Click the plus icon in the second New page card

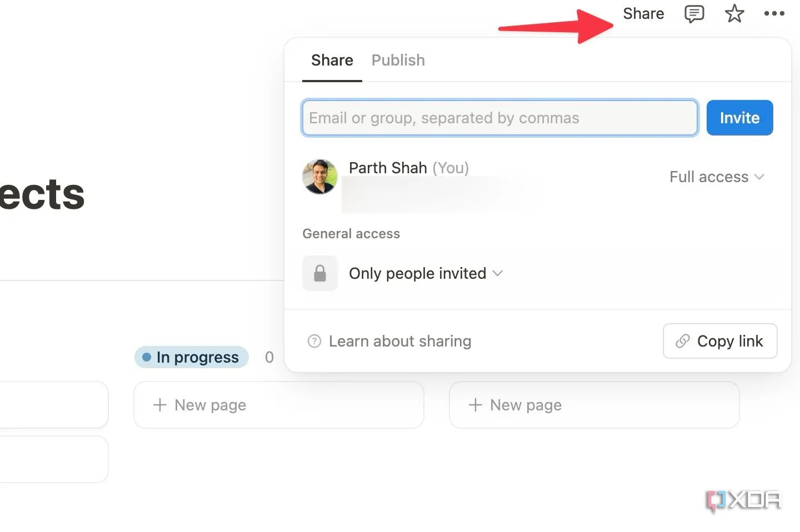pos(476,405)
